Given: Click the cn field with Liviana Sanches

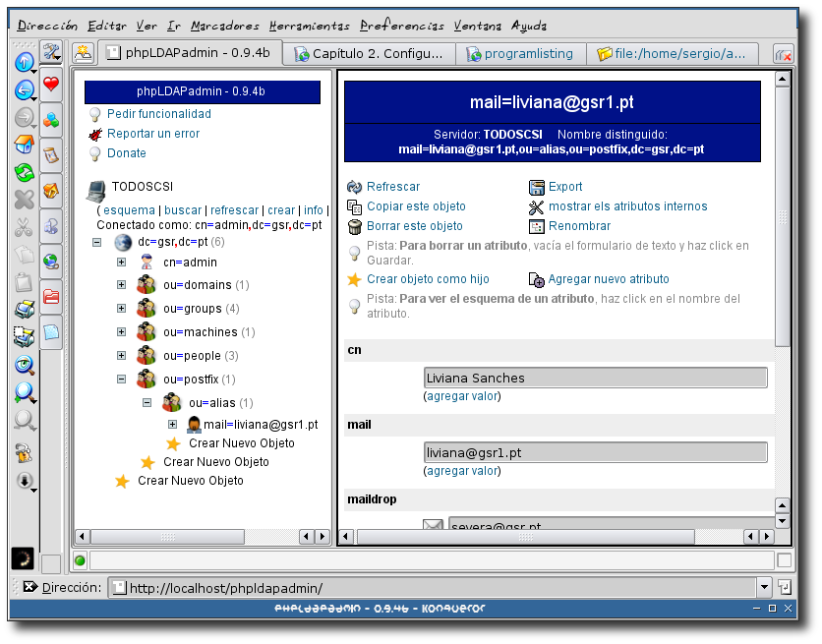Looking at the screenshot, I should [595, 378].
